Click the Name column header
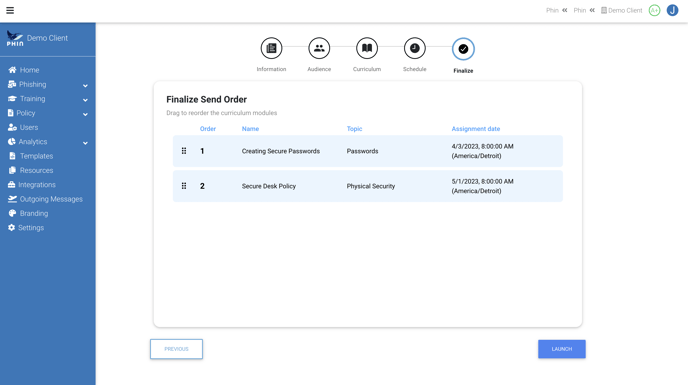688x385 pixels. click(x=250, y=129)
